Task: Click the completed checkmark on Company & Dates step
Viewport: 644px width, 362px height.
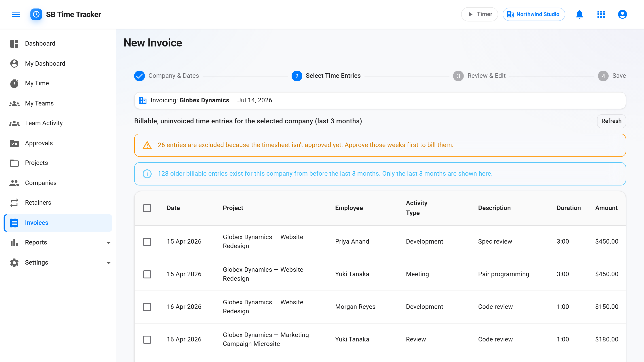Action: (140, 76)
